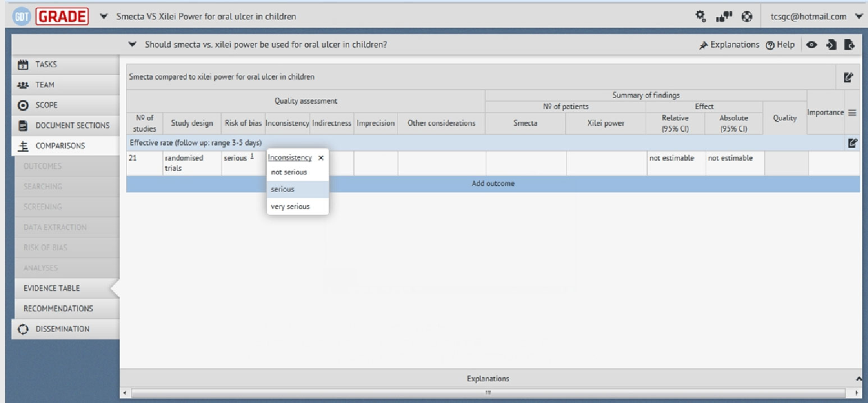Click the 'Smecta compared to xilei power' table title
868x403 pixels.
coord(222,77)
